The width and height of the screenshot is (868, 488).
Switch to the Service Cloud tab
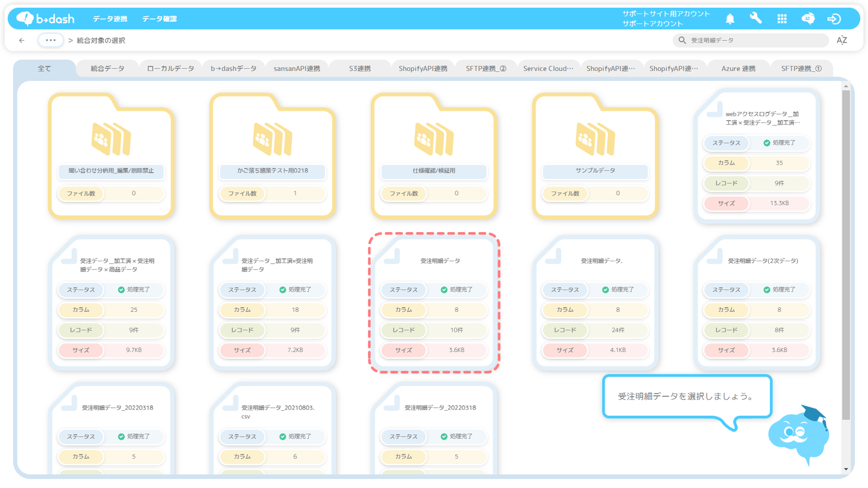pos(548,69)
